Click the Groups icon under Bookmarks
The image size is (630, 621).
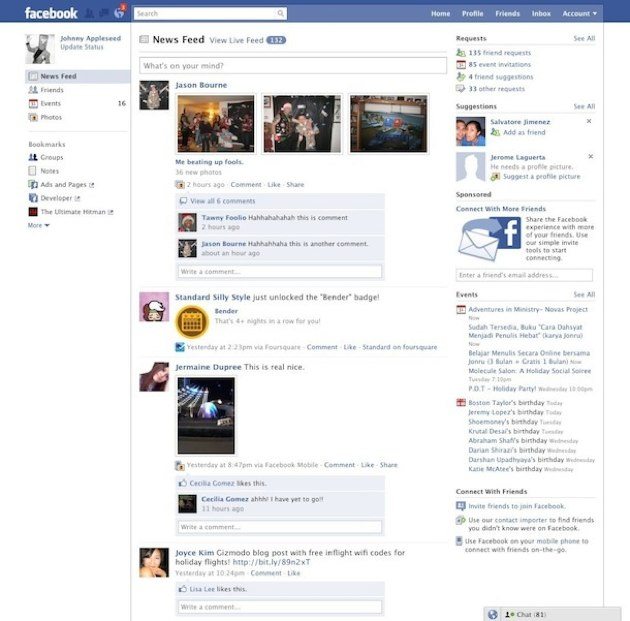[x=33, y=157]
